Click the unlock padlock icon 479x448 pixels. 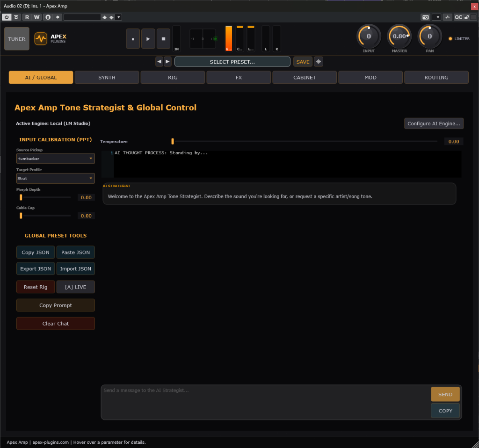click(467, 17)
